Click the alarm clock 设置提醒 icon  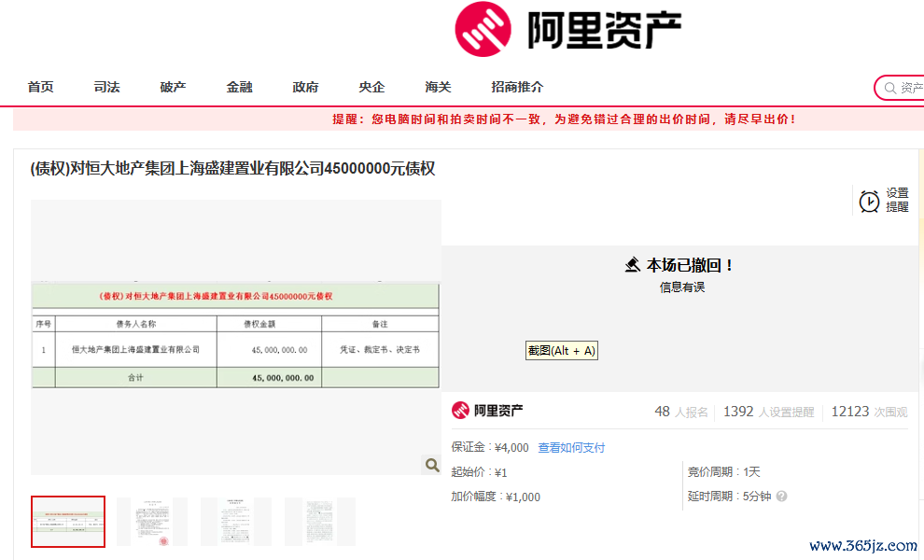tap(869, 201)
